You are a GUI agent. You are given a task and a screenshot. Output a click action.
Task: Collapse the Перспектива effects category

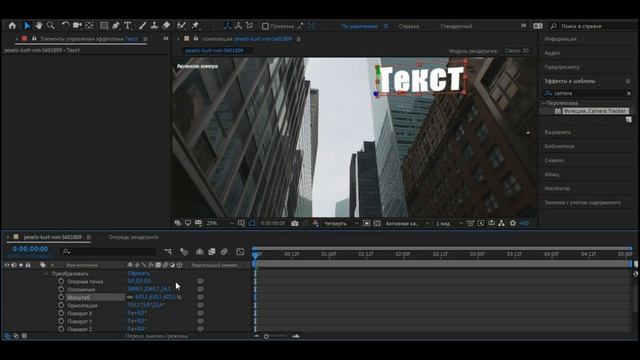tap(544, 103)
